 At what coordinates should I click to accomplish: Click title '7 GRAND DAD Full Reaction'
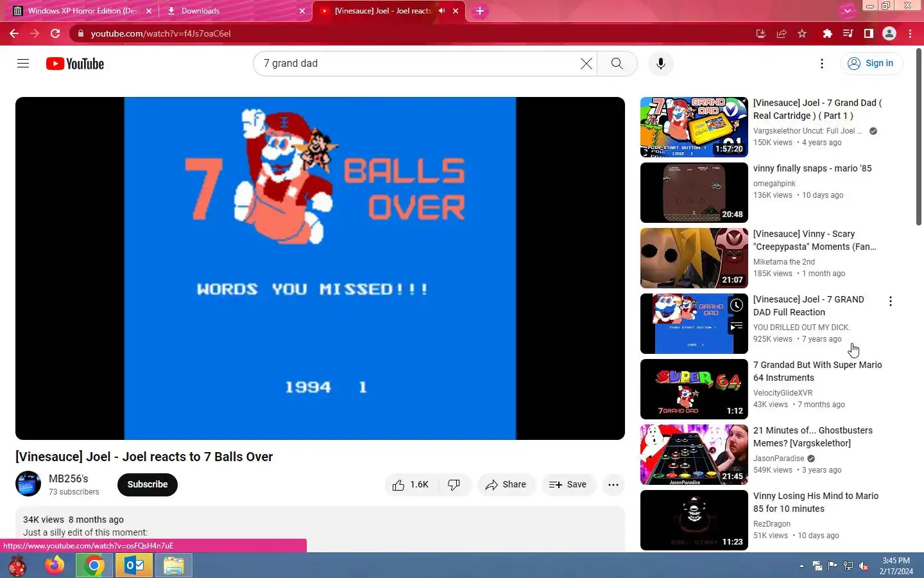click(x=809, y=306)
